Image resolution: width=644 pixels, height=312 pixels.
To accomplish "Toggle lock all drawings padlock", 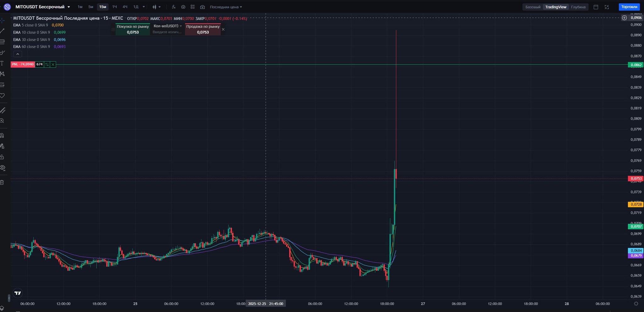I will pos(2,157).
